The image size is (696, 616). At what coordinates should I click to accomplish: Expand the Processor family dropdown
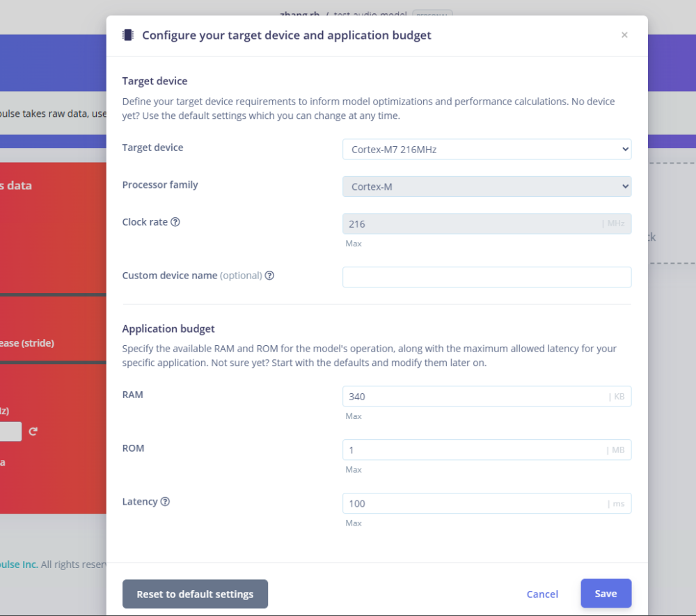click(x=487, y=187)
